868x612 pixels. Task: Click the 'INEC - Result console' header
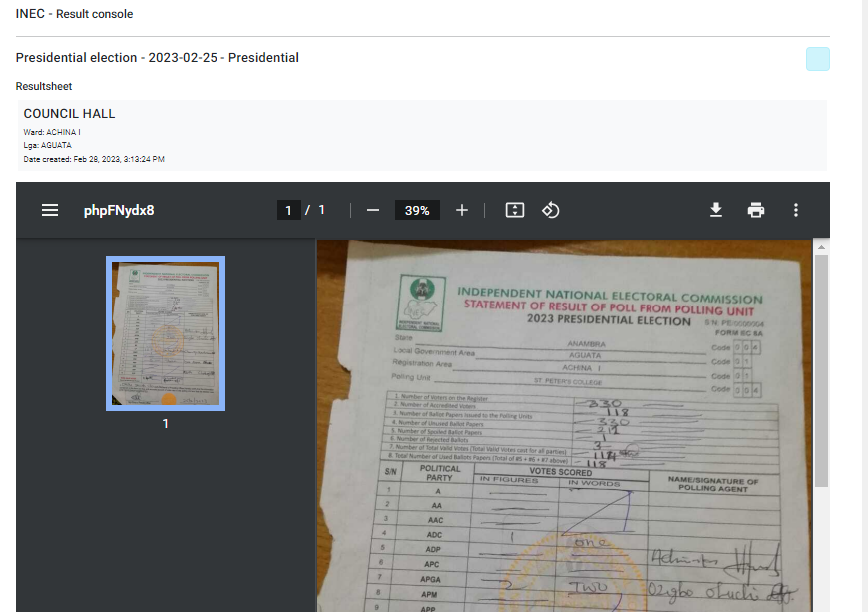pyautogui.click(x=74, y=14)
